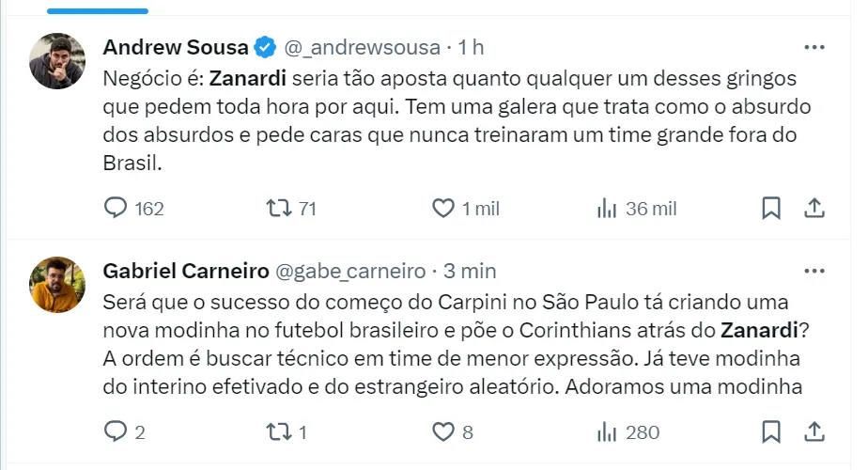Reply to Gabriel Carneiro's tweet
The image size is (868, 470).
point(115,431)
